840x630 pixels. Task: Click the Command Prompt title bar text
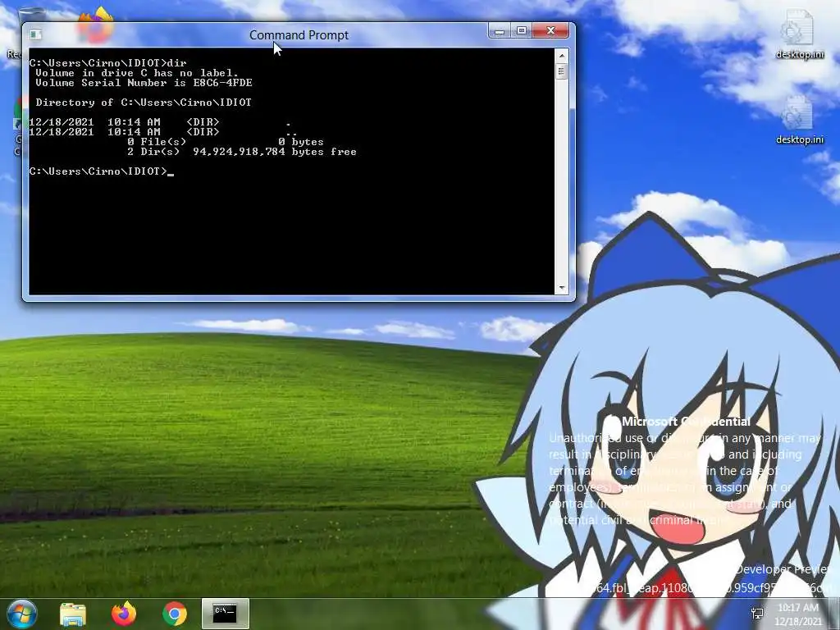click(x=299, y=34)
